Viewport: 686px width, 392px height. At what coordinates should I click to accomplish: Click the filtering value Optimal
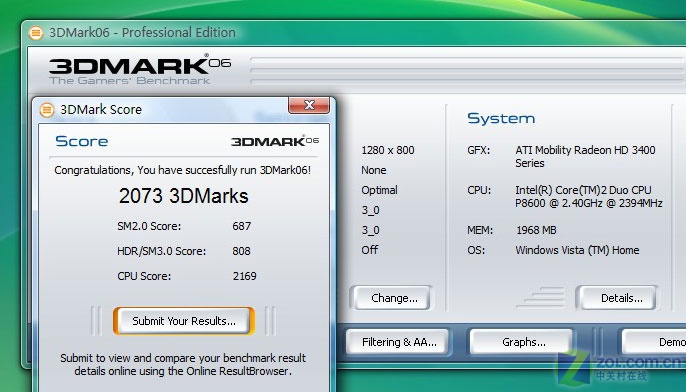tap(379, 190)
